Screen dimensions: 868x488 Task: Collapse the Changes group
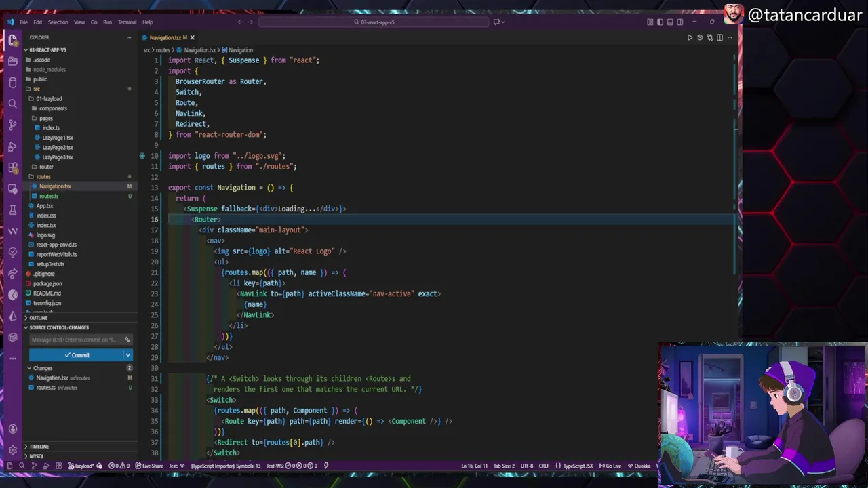click(x=29, y=368)
